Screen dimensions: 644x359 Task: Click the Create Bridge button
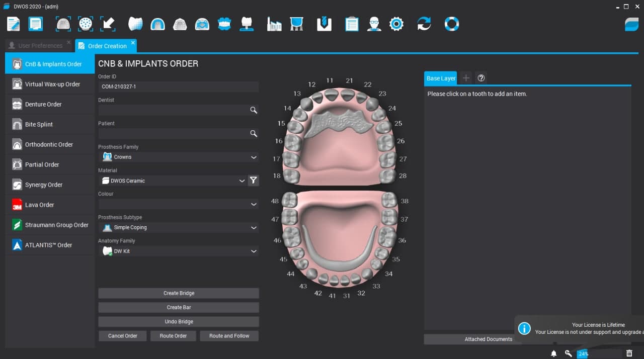tap(179, 293)
